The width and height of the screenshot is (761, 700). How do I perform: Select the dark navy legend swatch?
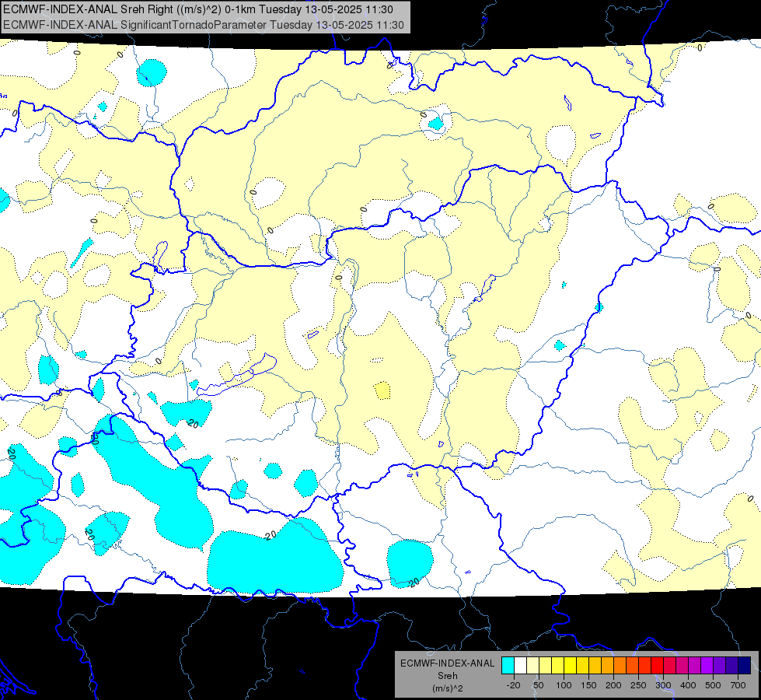pos(745,666)
